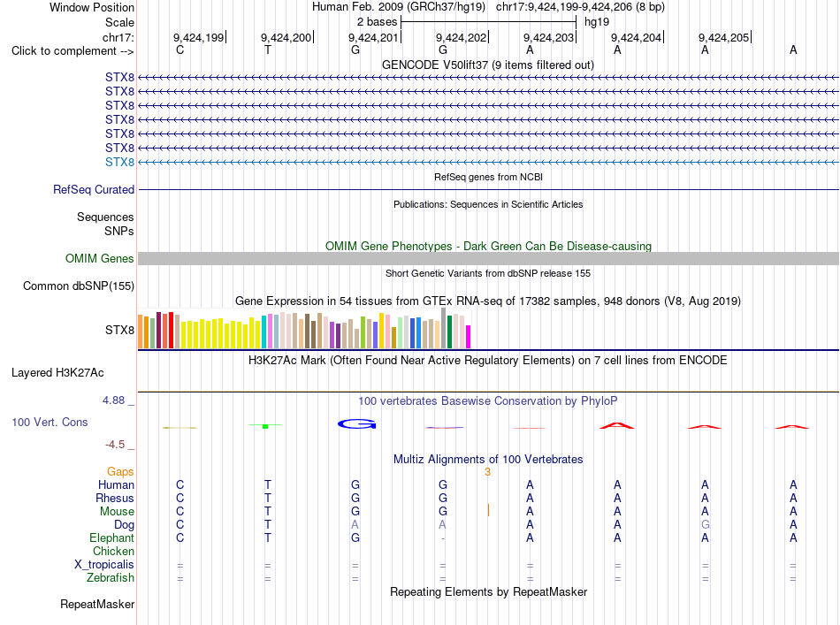Open 'Short Genetic Variants from dbSNP release 155'

point(488,273)
